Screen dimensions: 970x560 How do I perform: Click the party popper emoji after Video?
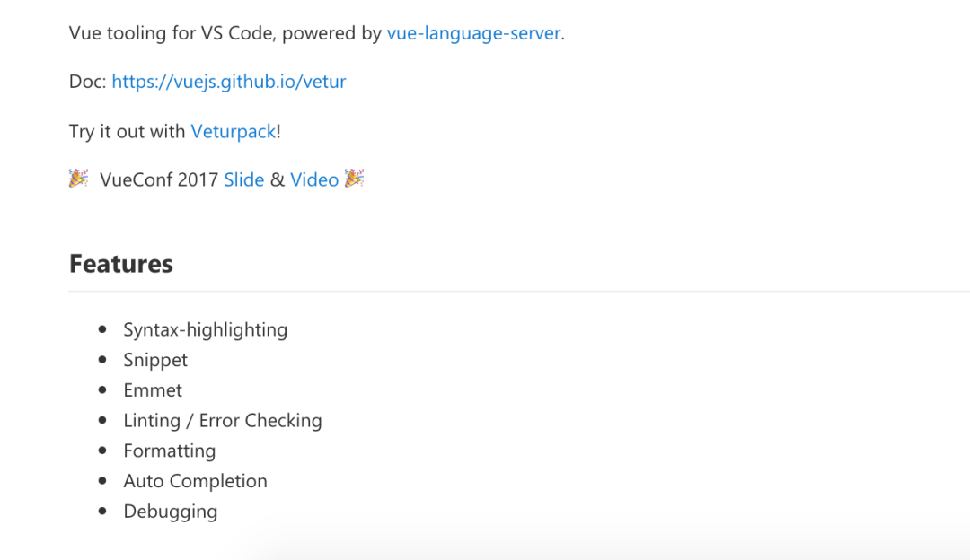pos(355,179)
